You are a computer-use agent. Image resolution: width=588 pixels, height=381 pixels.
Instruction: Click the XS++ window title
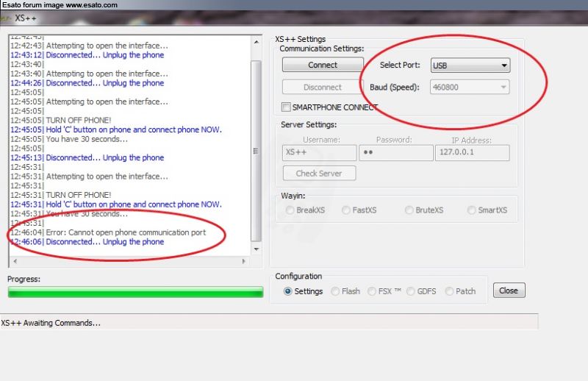(x=26, y=18)
